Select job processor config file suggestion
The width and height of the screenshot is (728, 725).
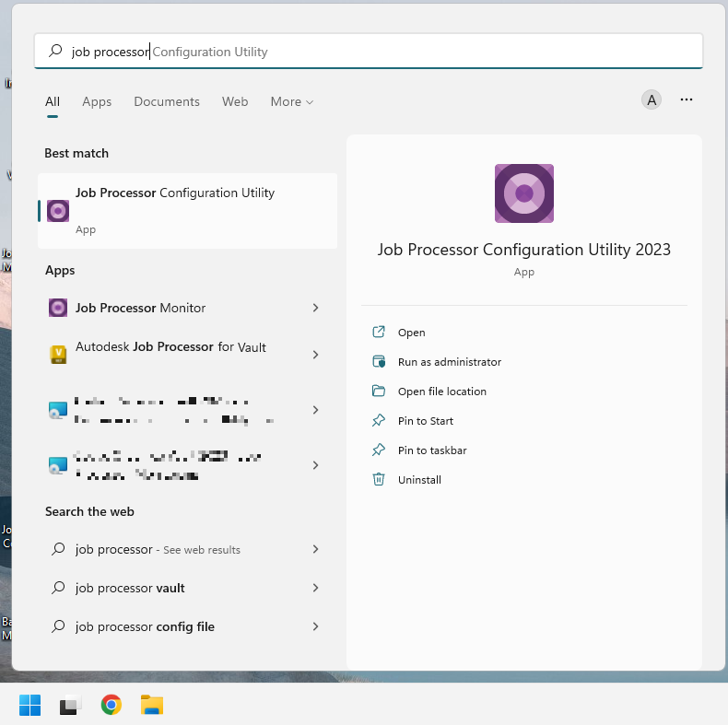[x=188, y=626]
